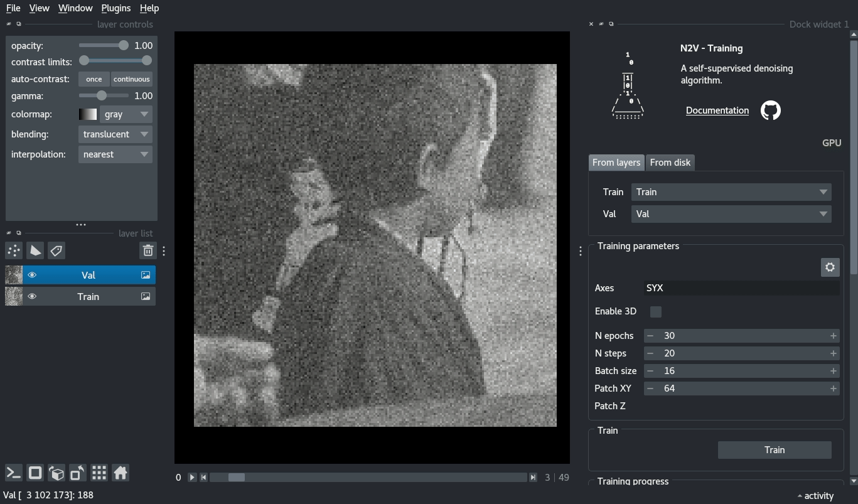Screen dimensions: 858x504
Task: Open the N2V Documentation link
Action: coord(717,110)
